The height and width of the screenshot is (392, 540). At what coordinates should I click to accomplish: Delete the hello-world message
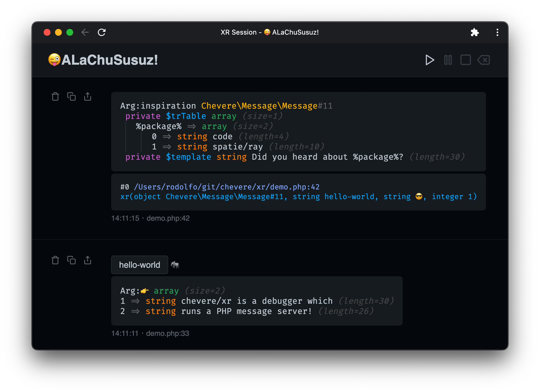[x=55, y=260]
